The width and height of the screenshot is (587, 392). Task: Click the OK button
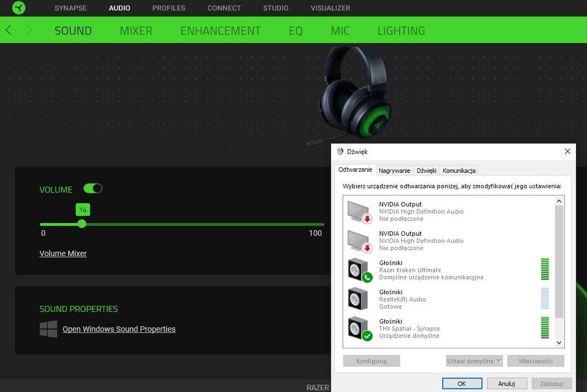pos(462,383)
